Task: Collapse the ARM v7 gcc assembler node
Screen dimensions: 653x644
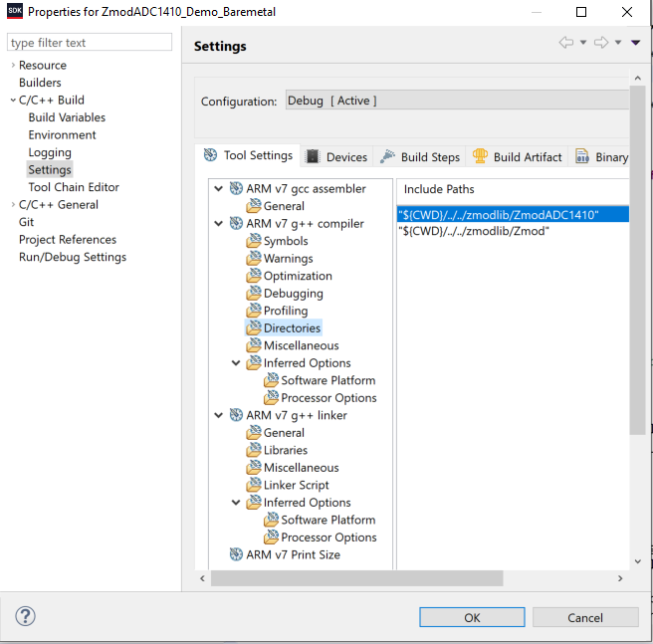Action: [x=219, y=189]
